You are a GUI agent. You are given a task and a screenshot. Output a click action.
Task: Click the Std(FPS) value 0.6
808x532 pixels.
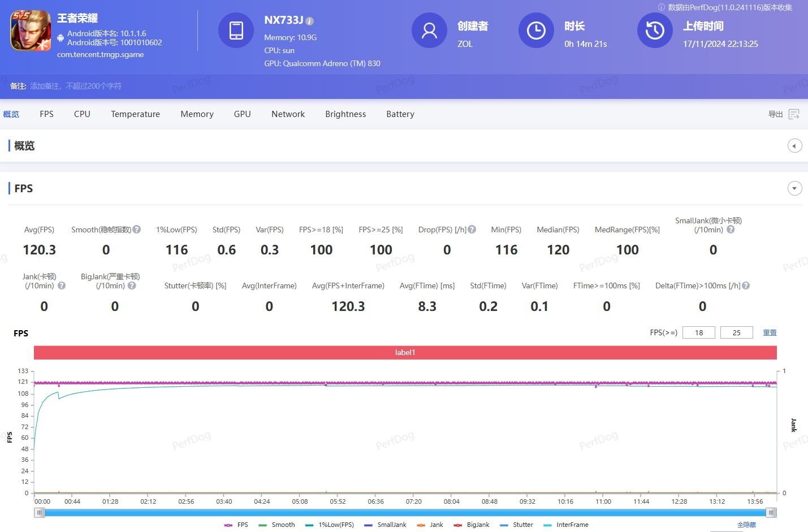[227, 250]
